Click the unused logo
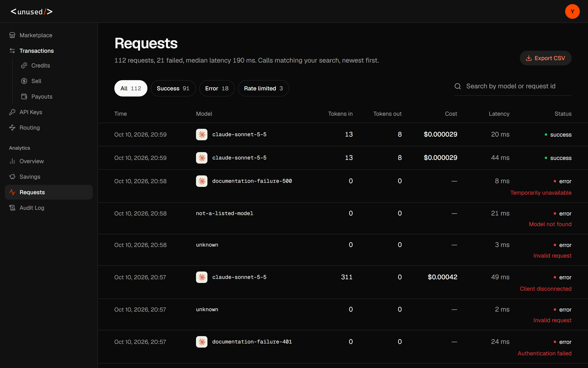This screenshot has width=588, height=368. point(32,11)
